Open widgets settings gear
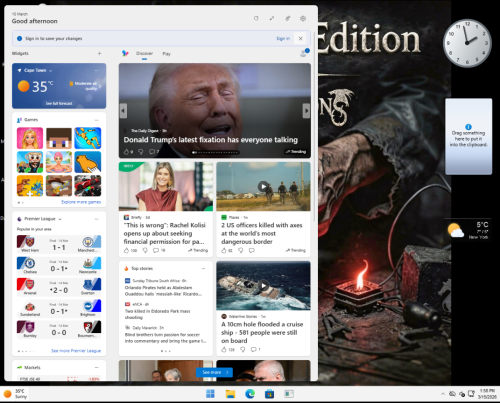Viewport: 500px width, 403px height. click(303, 18)
